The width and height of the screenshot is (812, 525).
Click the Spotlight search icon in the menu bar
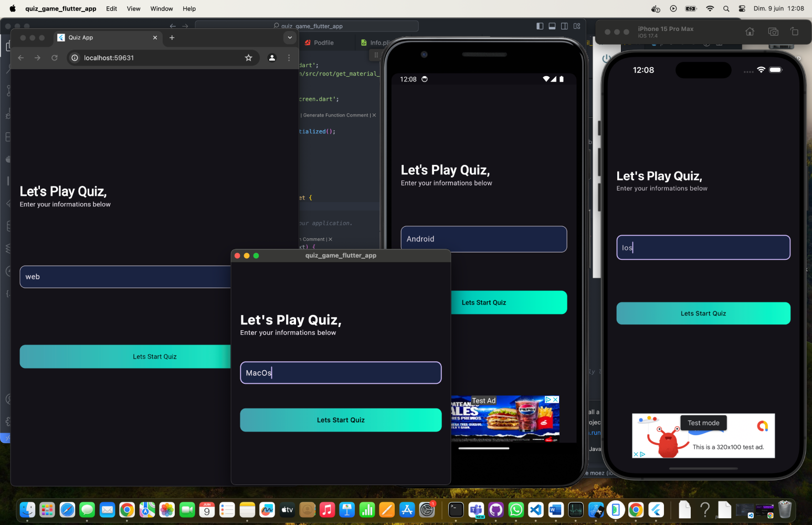click(725, 8)
